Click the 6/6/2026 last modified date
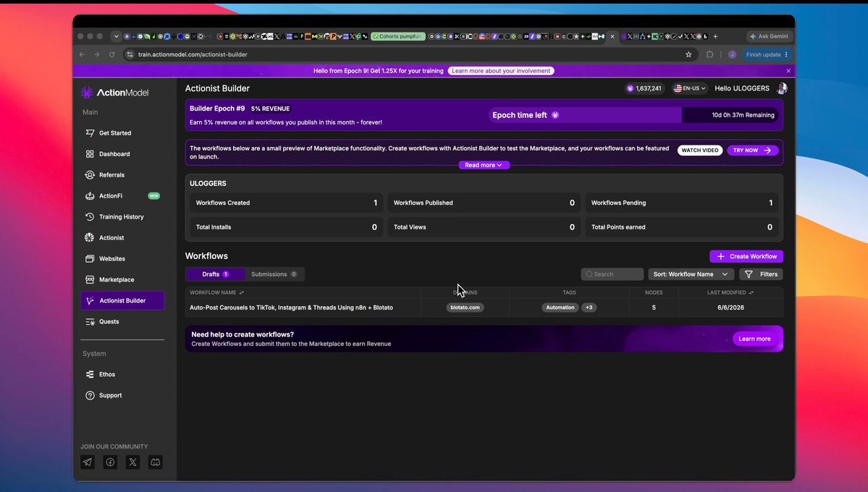The width and height of the screenshot is (868, 492). [x=730, y=307]
